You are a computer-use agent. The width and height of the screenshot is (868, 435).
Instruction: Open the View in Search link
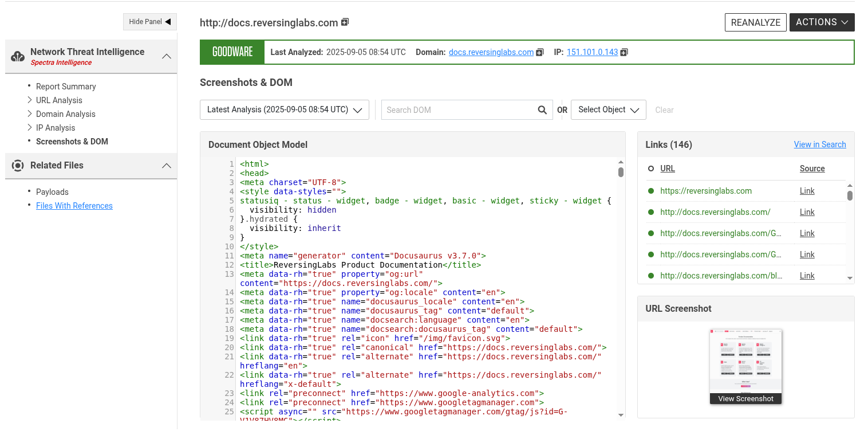(819, 144)
